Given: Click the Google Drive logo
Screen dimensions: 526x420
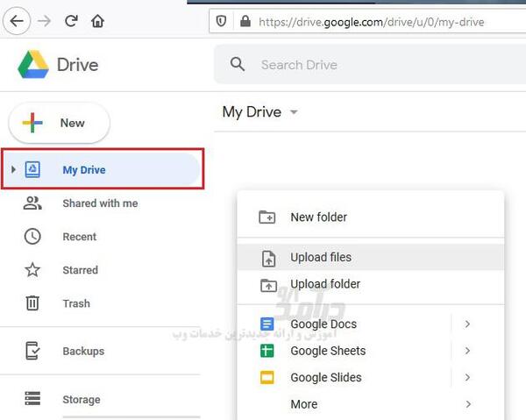Looking at the screenshot, I should point(33,64).
